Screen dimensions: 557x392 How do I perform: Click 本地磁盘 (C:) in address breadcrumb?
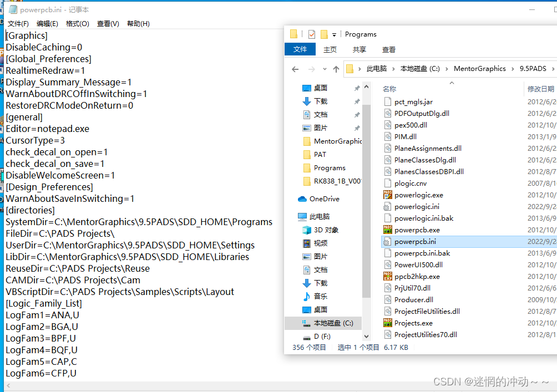tap(420, 69)
